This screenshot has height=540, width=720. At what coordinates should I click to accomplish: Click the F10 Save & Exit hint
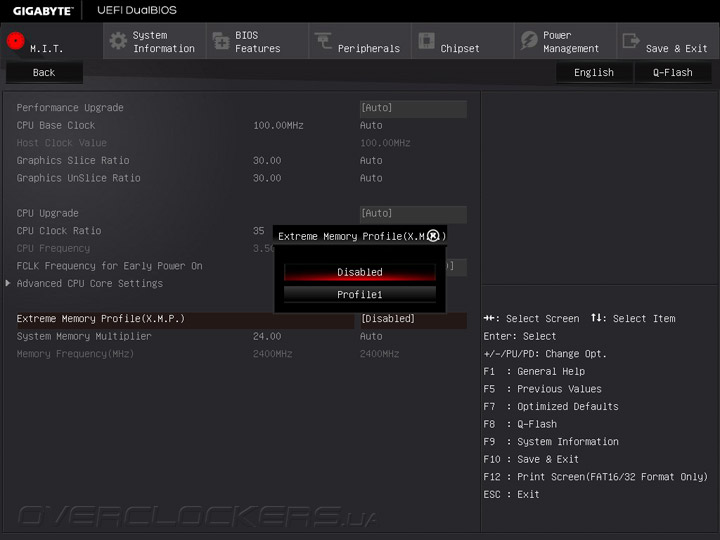coord(531,459)
